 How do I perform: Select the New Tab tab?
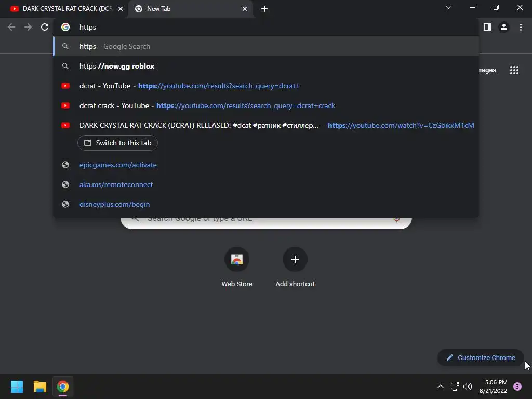[190, 9]
